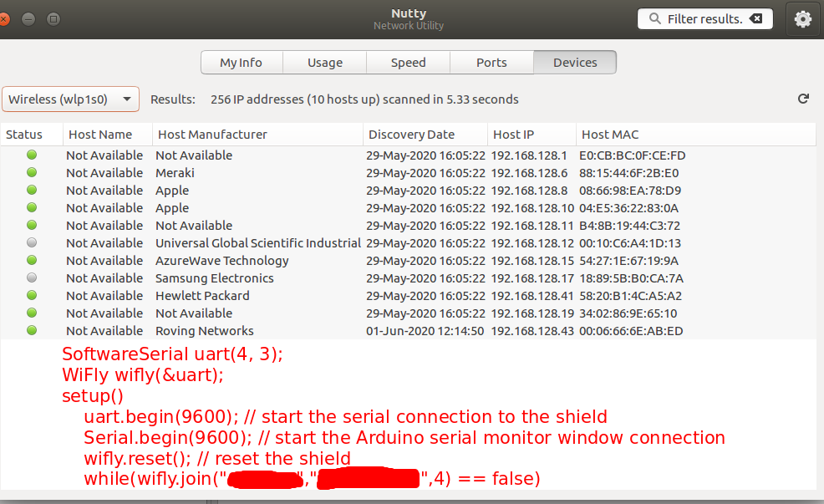
Task: Sort by the Discovery Date column
Action: 411,135
